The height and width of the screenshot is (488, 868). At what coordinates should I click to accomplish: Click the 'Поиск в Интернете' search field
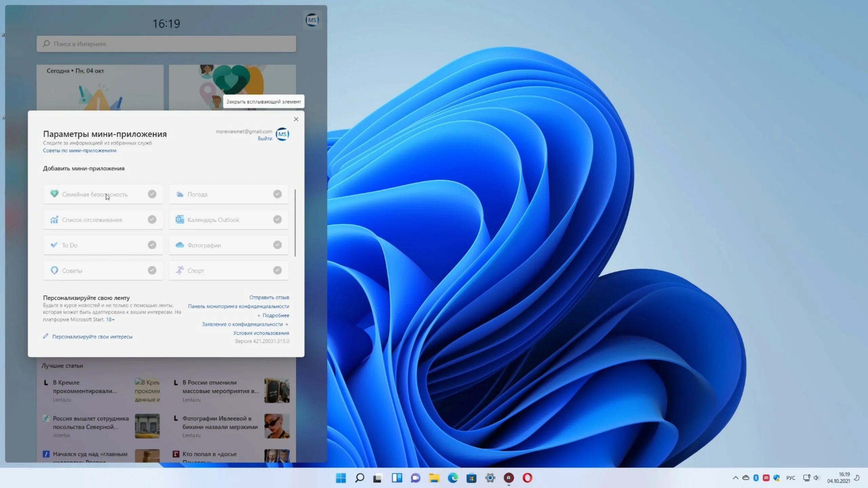click(x=166, y=44)
